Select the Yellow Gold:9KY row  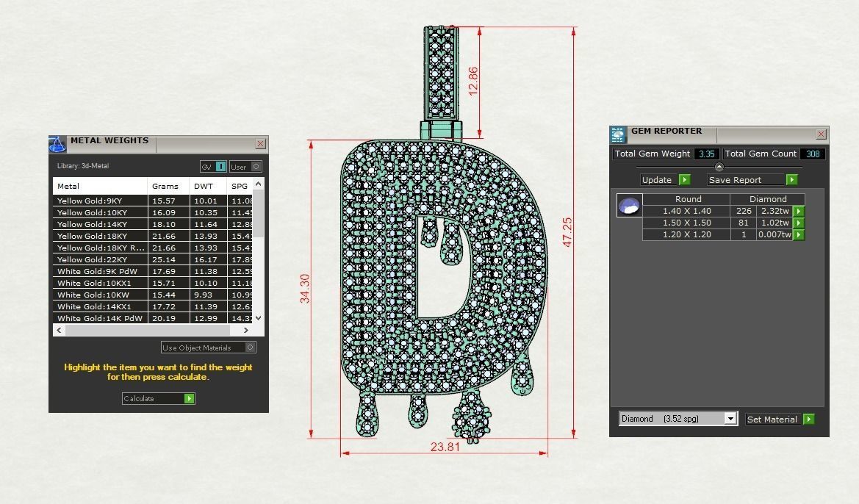(x=153, y=201)
